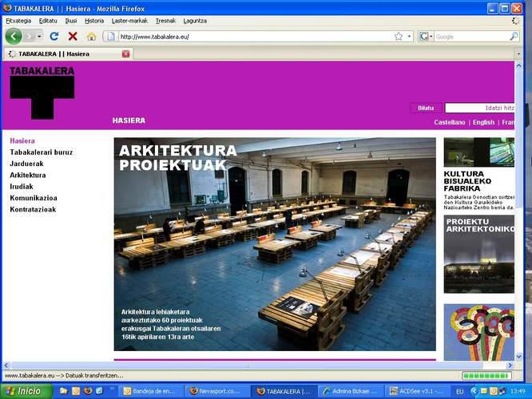Click the search magnifier icon
Screen dimensions: 532x399
pyautogui.click(x=514, y=36)
